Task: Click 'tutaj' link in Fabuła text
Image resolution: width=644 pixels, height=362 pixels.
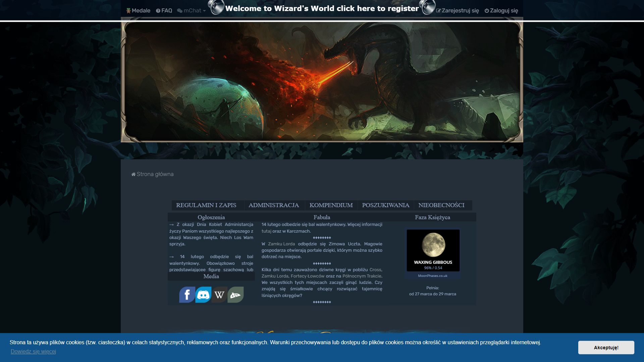Action: pyautogui.click(x=266, y=231)
